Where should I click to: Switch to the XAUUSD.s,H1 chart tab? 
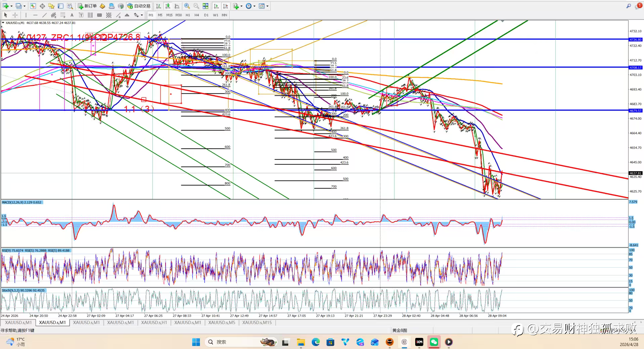click(154, 322)
